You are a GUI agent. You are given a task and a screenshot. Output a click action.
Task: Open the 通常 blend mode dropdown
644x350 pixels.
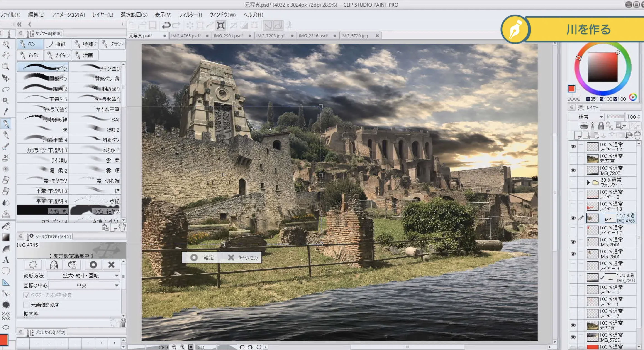coord(586,117)
